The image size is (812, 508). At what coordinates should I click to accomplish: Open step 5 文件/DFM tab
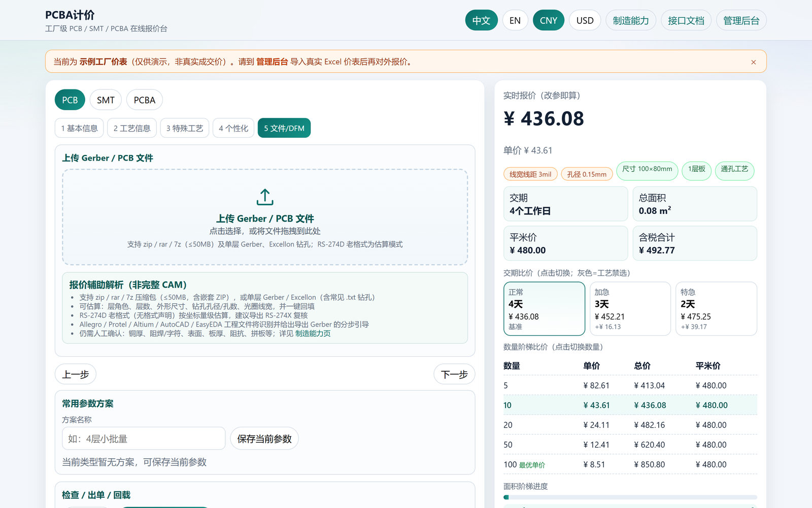[284, 128]
